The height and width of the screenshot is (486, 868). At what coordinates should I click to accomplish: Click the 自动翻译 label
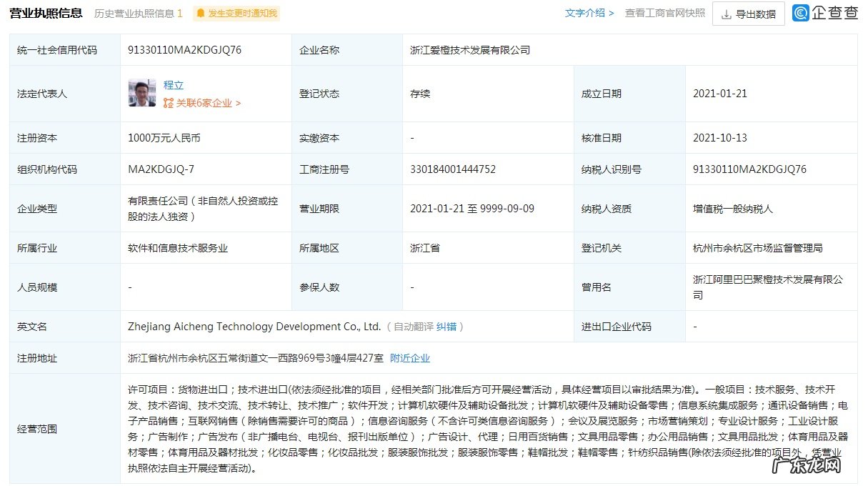pyautogui.click(x=413, y=326)
